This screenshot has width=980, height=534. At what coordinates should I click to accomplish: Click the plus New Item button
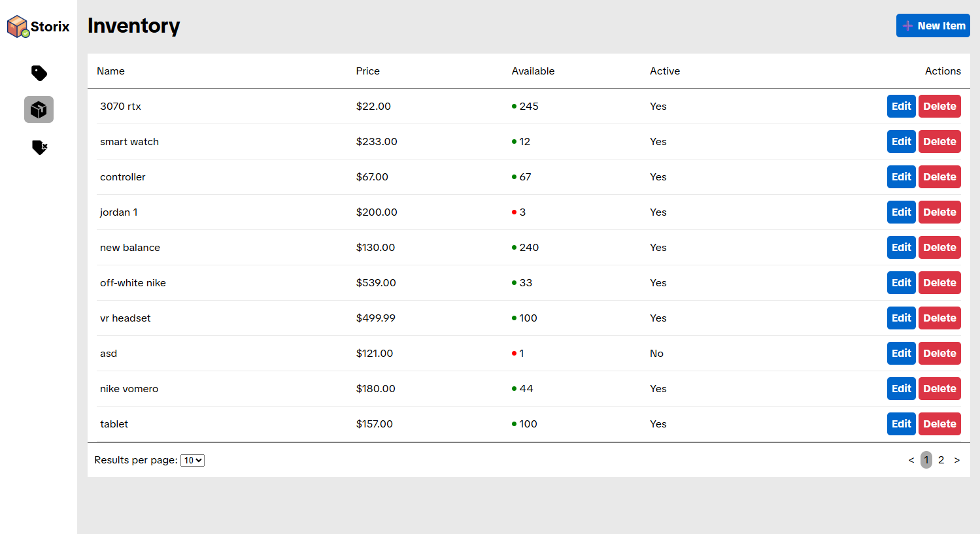933,25
